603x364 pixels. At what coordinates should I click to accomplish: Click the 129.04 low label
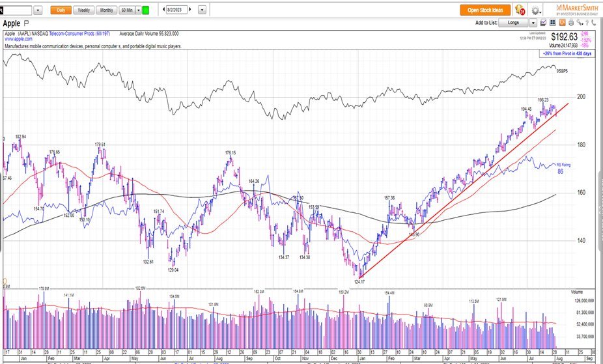click(x=173, y=270)
